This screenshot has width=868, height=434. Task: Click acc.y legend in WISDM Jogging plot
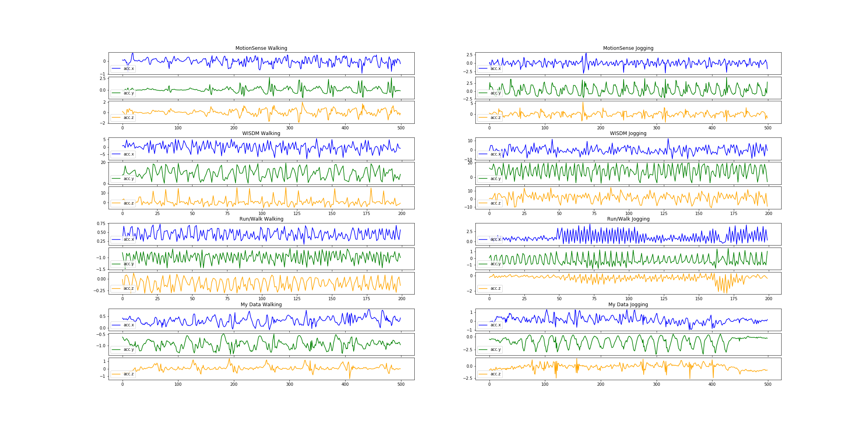[x=490, y=179]
